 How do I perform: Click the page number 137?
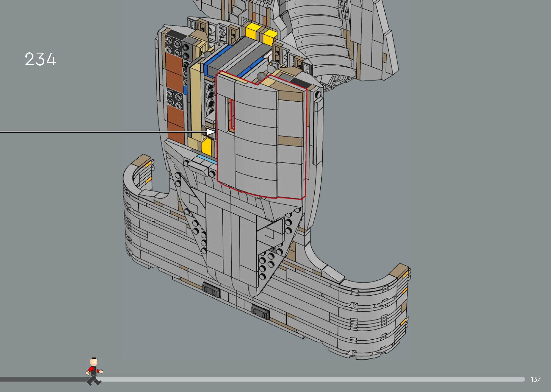point(535,379)
